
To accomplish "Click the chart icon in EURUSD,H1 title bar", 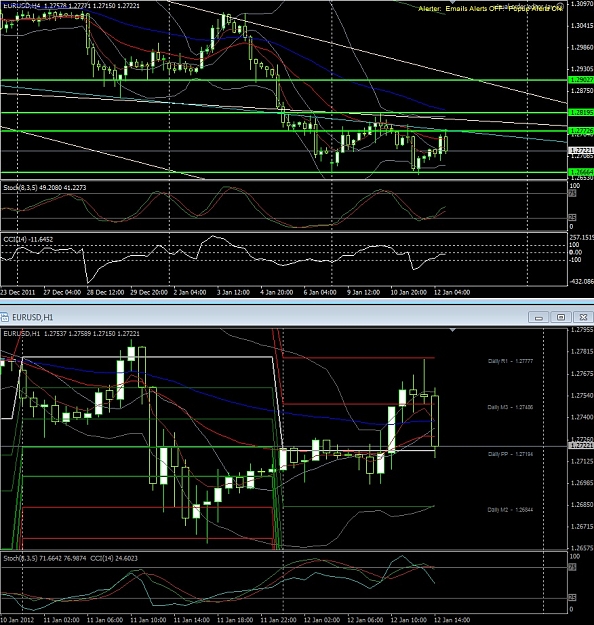I will tap(4, 317).
